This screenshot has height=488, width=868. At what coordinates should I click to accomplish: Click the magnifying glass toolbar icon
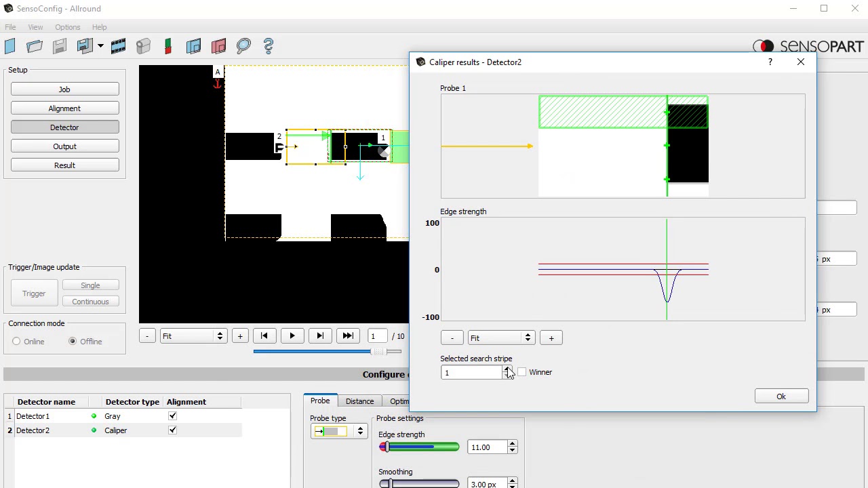tap(243, 46)
